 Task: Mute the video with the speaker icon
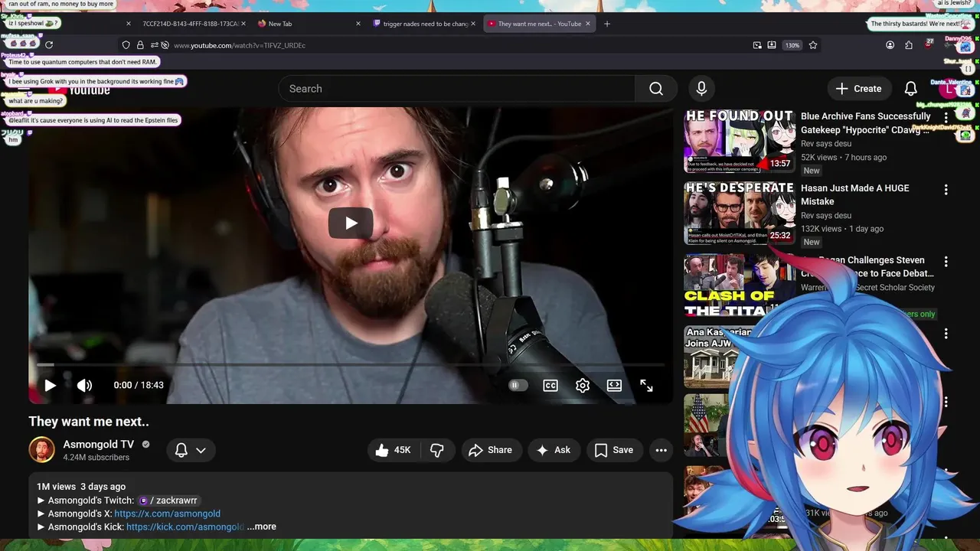coord(84,386)
